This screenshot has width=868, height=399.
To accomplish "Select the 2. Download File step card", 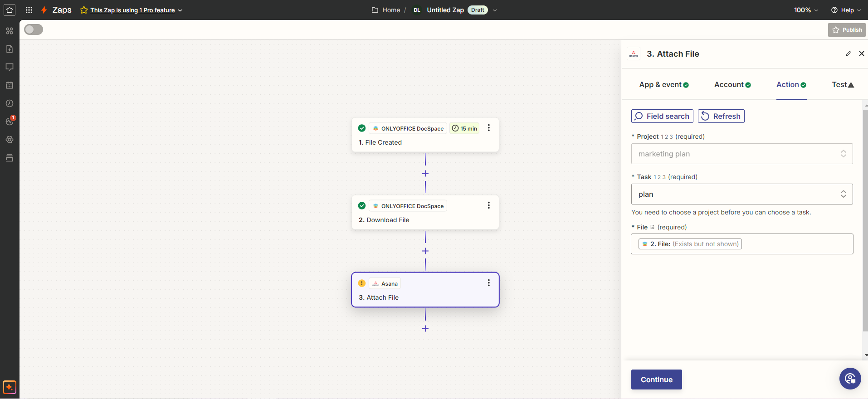I will pyautogui.click(x=425, y=212).
